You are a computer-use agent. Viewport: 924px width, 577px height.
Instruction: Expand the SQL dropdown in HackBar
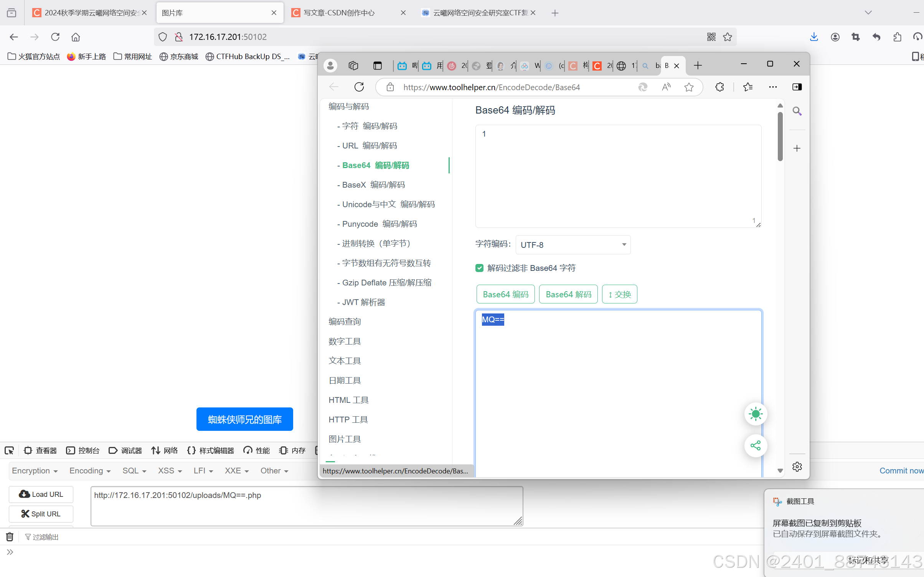[134, 471]
